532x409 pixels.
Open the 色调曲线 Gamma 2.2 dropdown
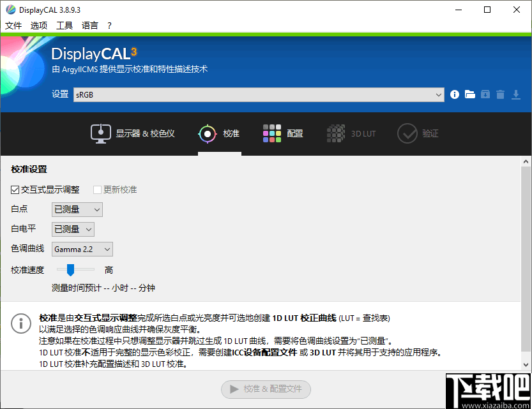(82, 249)
